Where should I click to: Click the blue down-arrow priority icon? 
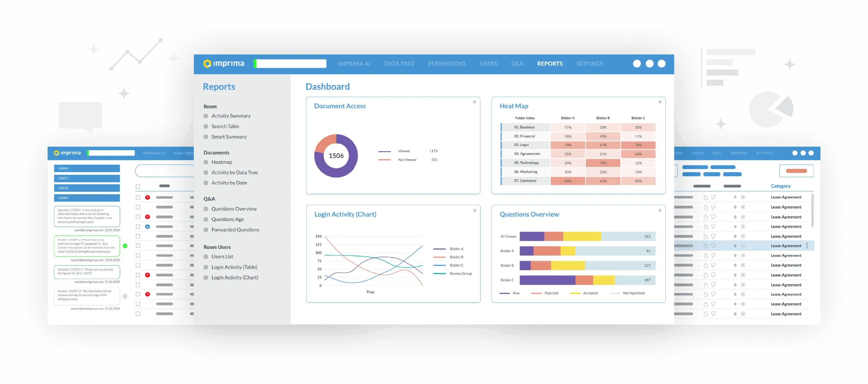coord(148,227)
